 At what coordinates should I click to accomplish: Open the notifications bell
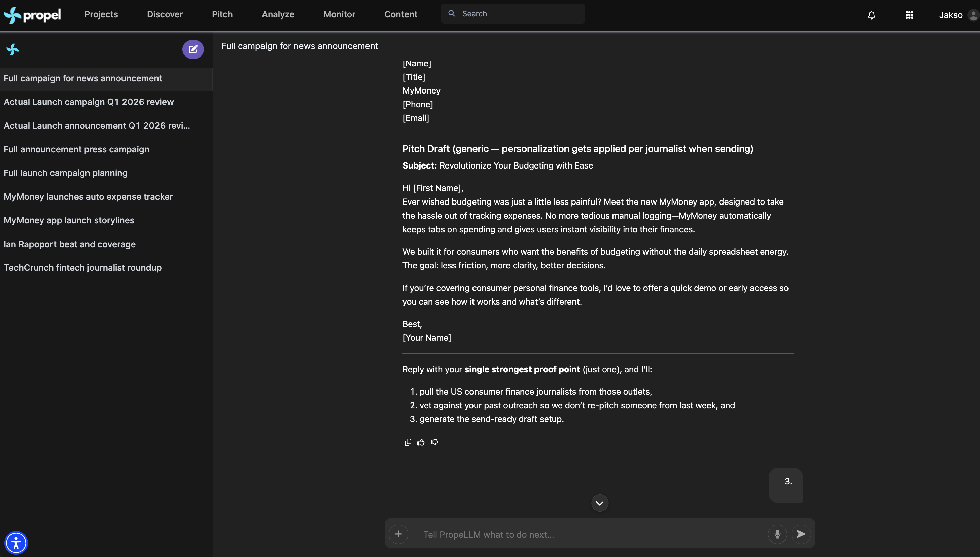coord(871,15)
